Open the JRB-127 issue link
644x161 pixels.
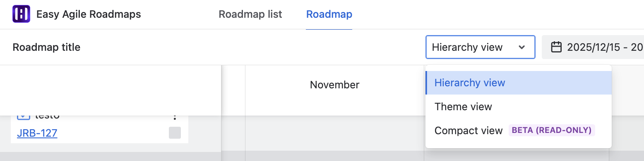tap(37, 133)
